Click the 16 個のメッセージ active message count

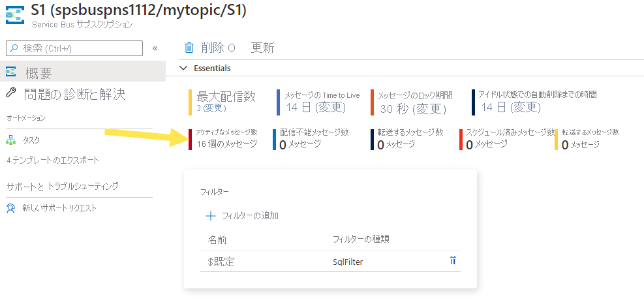tap(226, 144)
